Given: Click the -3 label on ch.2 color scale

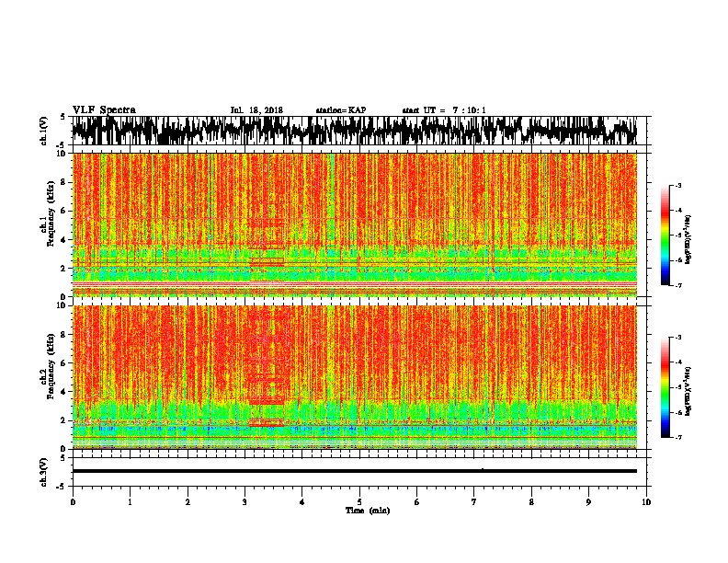Looking at the screenshot, I should click(677, 338).
